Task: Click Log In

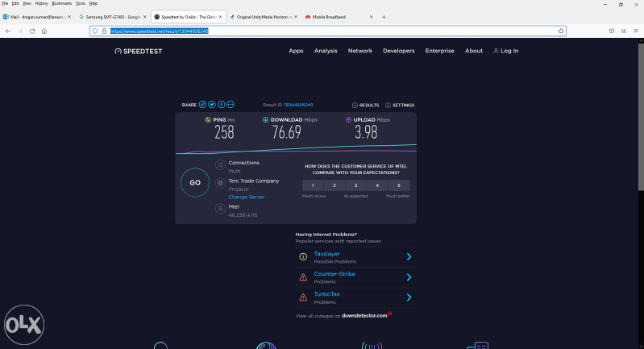Action: [506, 51]
